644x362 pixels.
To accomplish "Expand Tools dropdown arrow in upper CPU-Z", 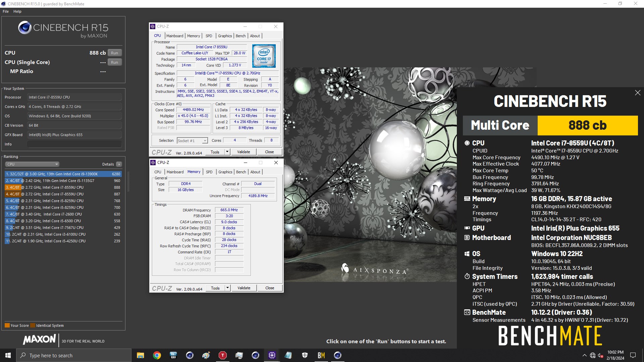I will click(x=227, y=152).
